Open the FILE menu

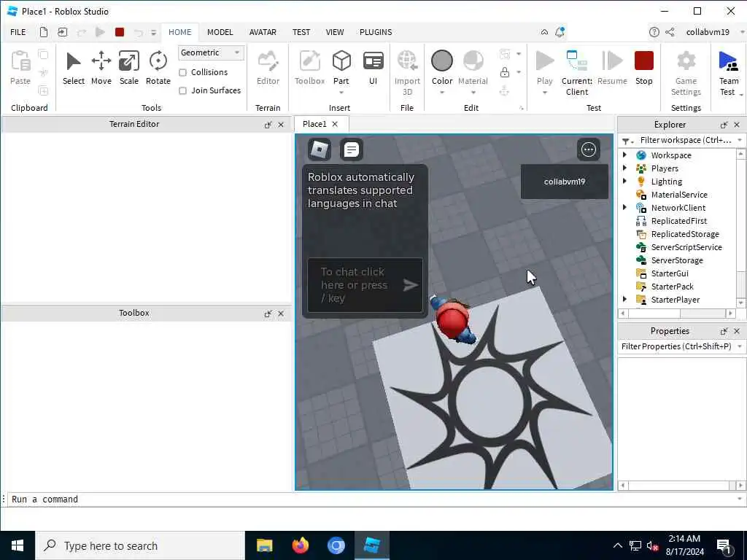click(18, 32)
